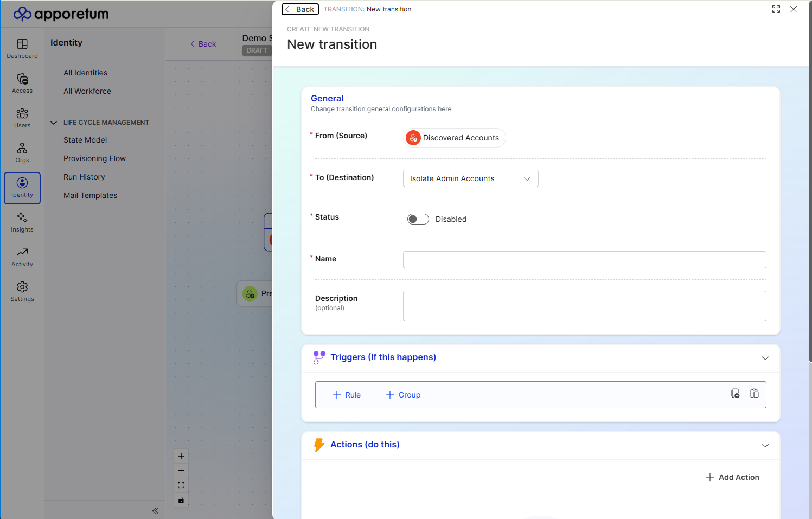The height and width of the screenshot is (519, 812).
Task: Click the Add Action button
Action: click(733, 477)
